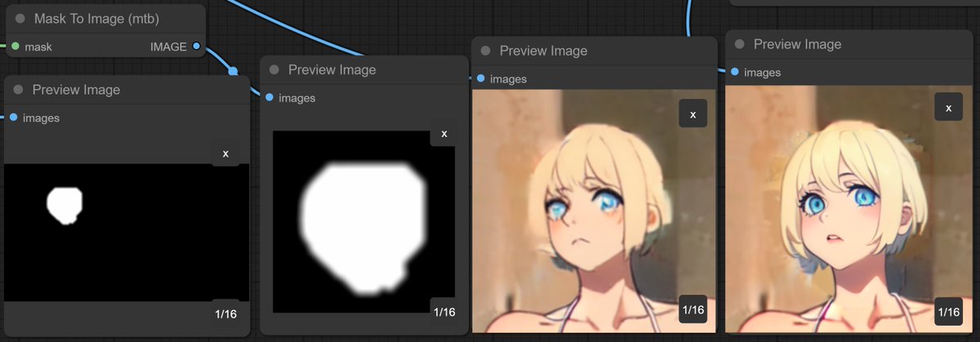Click 'images' label on small mask Preview node
Screen dimensions: 980x342
click(x=41, y=118)
